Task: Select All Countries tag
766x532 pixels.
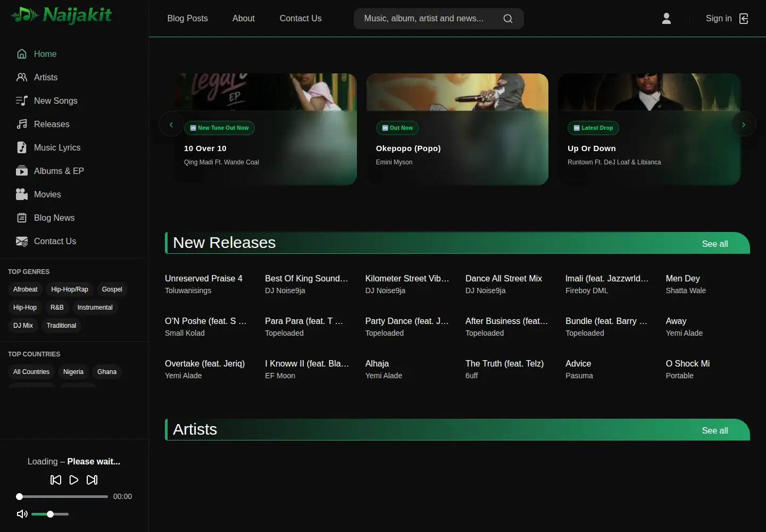Action: pyautogui.click(x=31, y=372)
